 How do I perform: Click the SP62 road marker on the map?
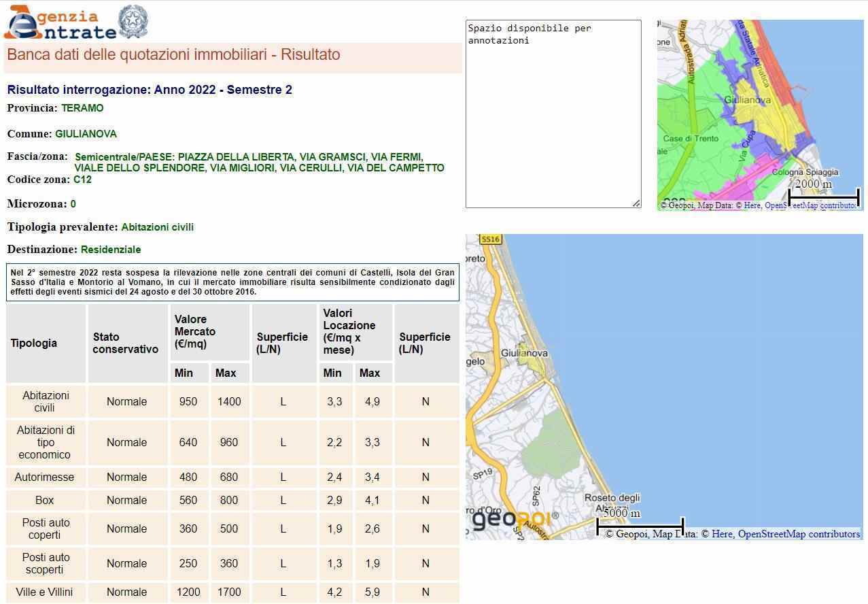[x=536, y=494]
